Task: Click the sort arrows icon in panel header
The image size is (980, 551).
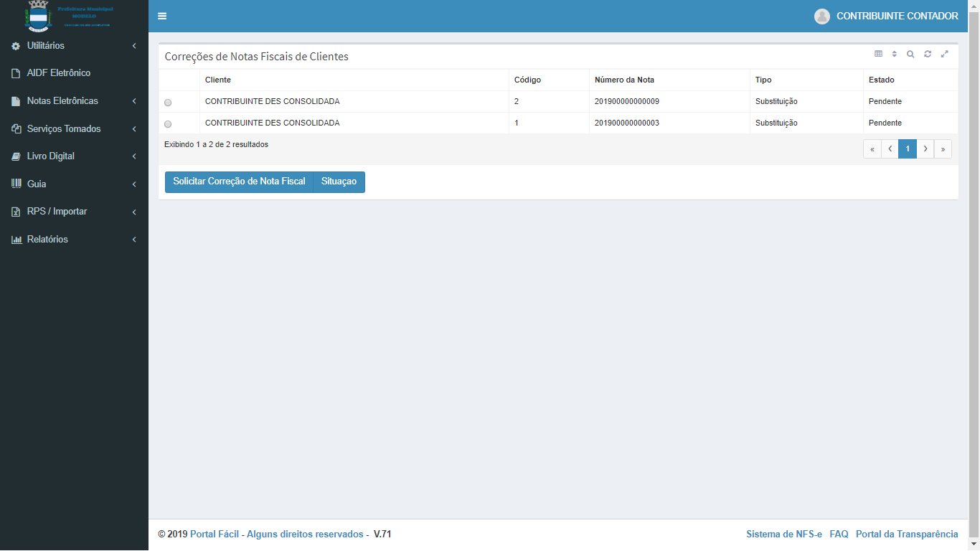Action: (x=895, y=54)
